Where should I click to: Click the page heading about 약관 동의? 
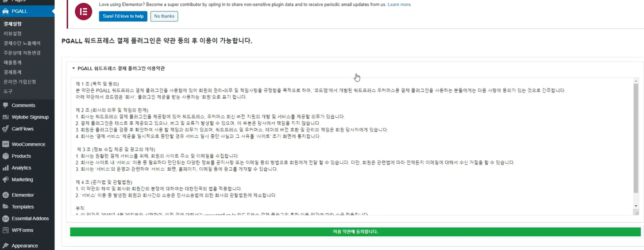pos(156,41)
